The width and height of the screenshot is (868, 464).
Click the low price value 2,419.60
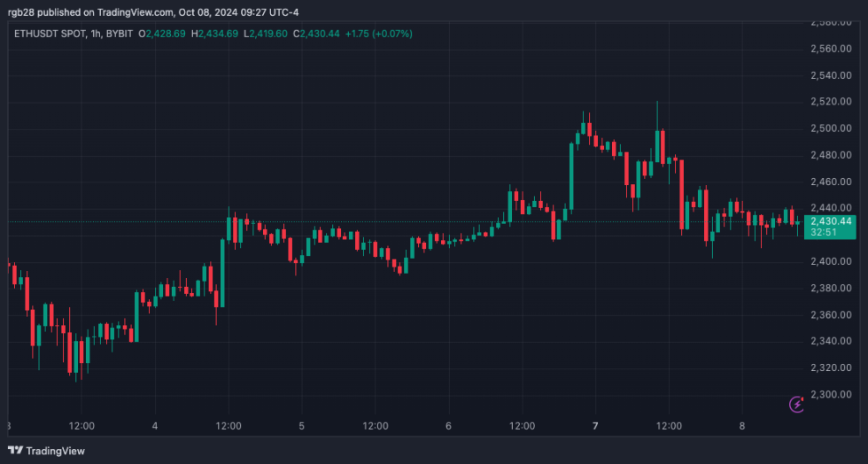pyautogui.click(x=270, y=34)
